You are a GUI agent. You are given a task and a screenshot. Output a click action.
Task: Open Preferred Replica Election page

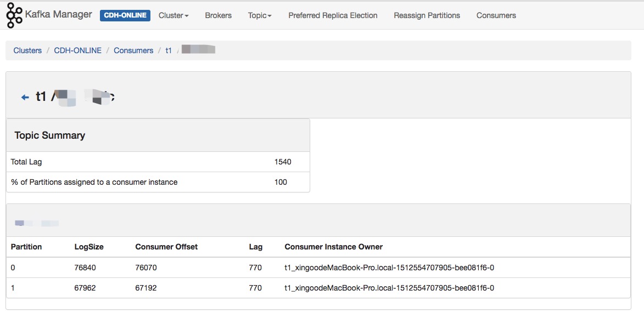click(333, 15)
